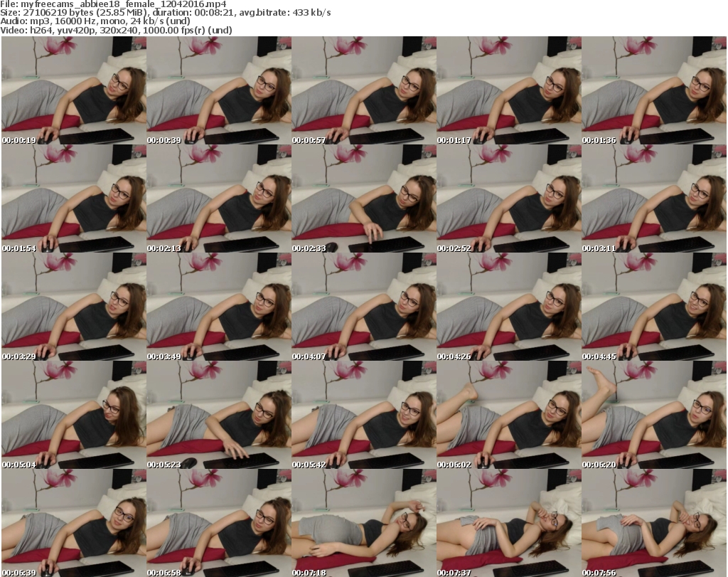Screen dimensions: 728x577
Task: Choose the frame marked 00:05:42
Action: pyautogui.click(x=364, y=415)
